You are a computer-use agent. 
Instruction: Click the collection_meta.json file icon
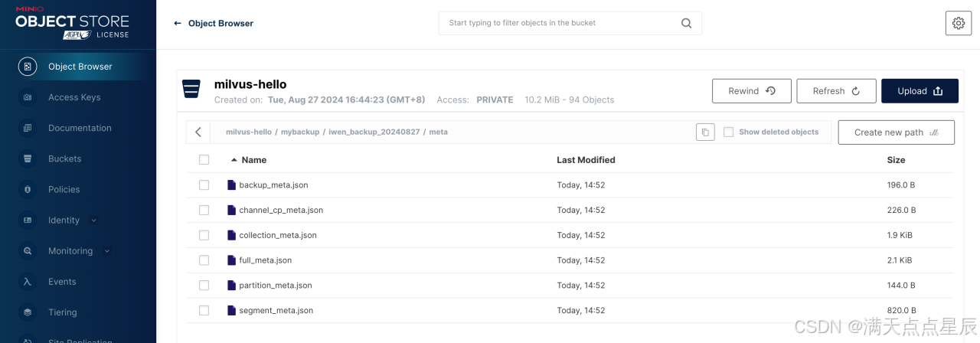tap(231, 235)
